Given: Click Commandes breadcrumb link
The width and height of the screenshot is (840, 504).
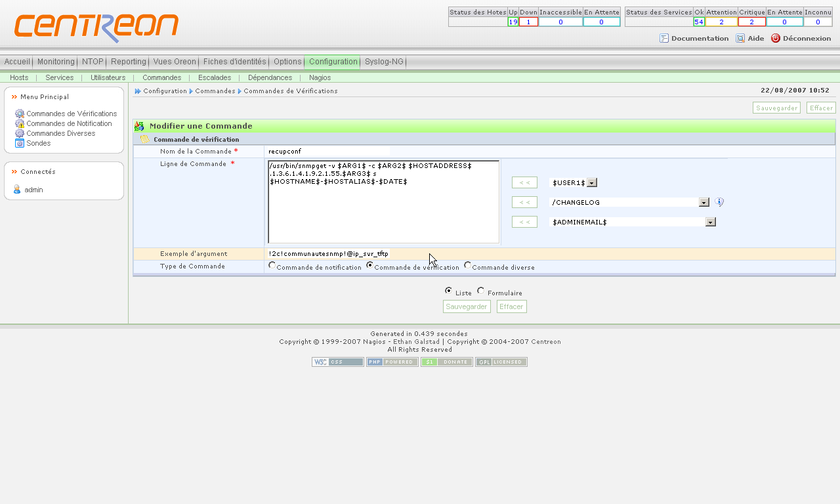Looking at the screenshot, I should pos(215,91).
